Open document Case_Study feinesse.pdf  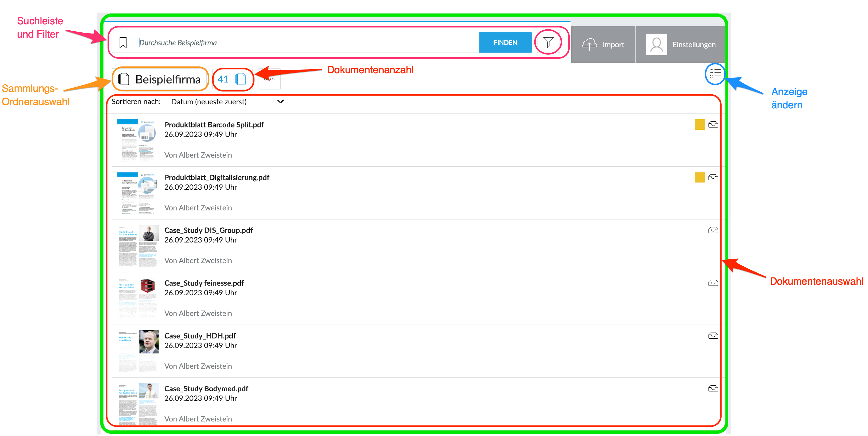coord(204,283)
